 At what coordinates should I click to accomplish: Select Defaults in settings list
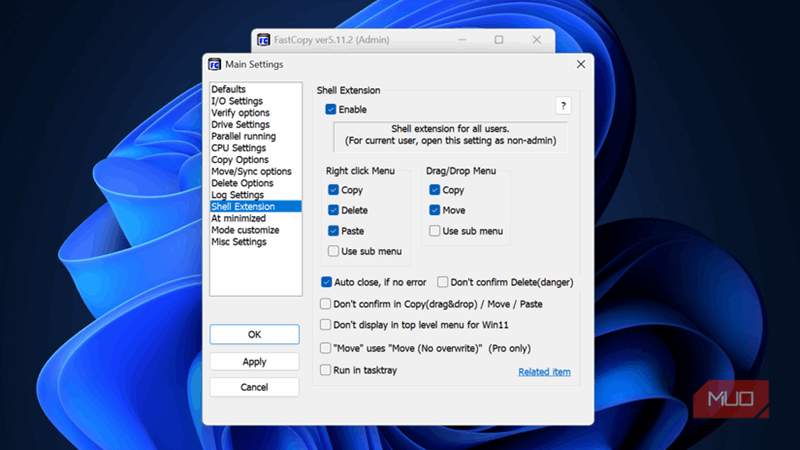point(256,89)
